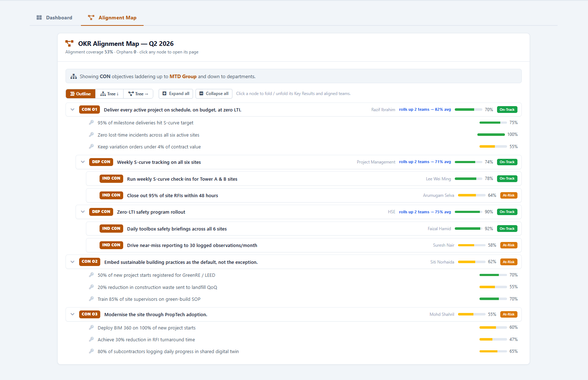Open Run weekly S-curve check-ins node
This screenshot has height=380, width=588.
coord(182,179)
